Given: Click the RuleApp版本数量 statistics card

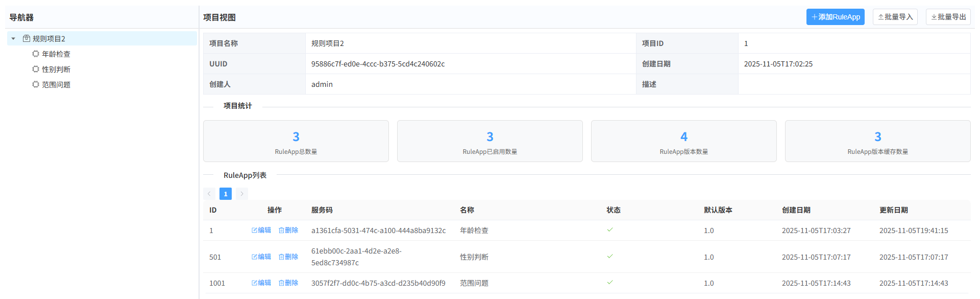Looking at the screenshot, I should click(x=683, y=141).
